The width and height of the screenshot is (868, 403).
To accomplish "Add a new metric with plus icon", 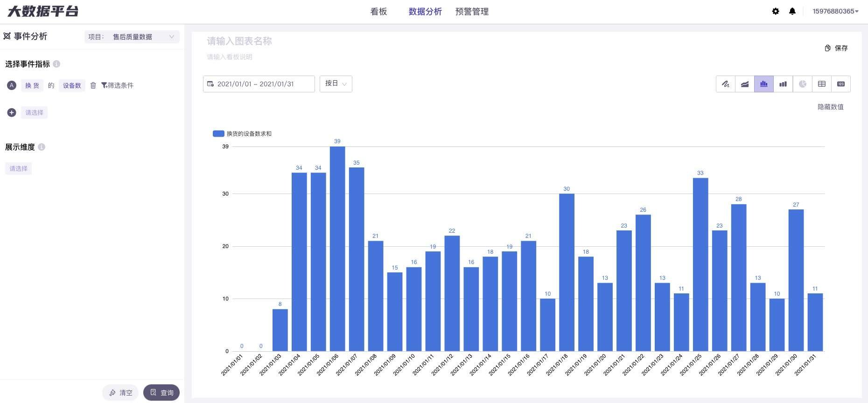I will point(12,112).
